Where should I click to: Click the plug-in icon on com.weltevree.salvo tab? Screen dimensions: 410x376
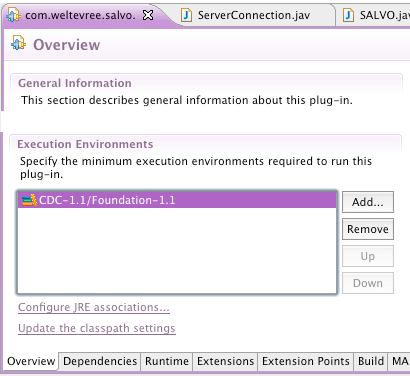tap(13, 15)
